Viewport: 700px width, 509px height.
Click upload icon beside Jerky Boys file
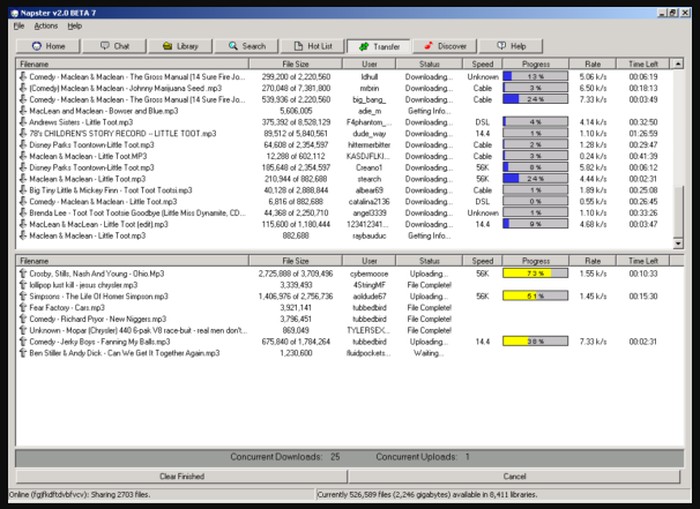[x=23, y=342]
